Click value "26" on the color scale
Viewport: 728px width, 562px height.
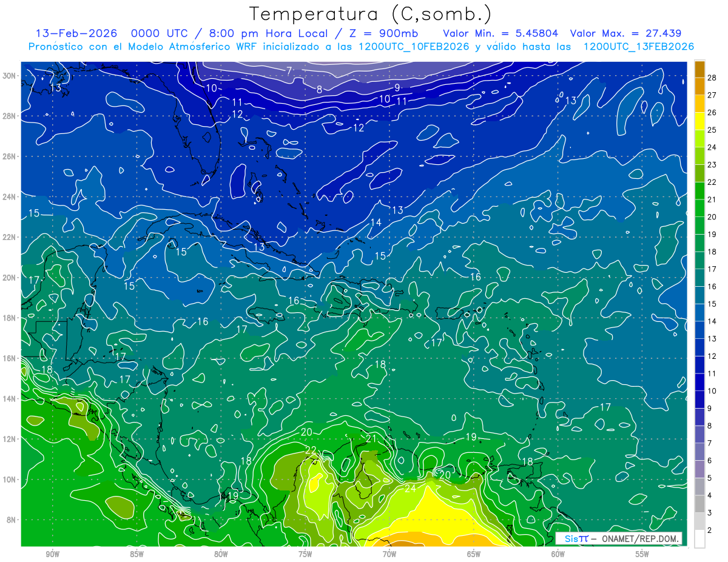[x=712, y=113]
